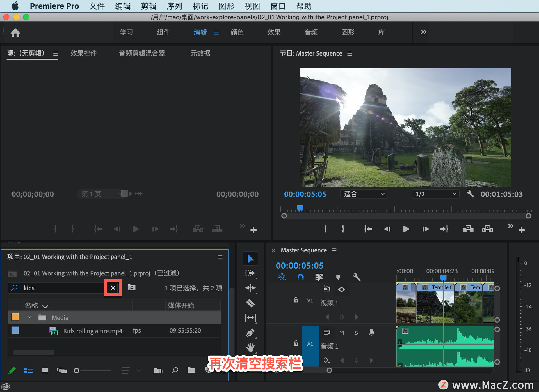Select the Ripple Edit tool
This screenshot has height=392, width=539.
click(250, 288)
